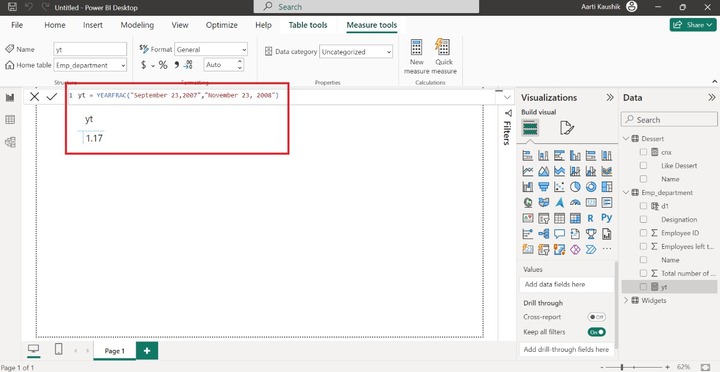Viewport: 720px width, 372px height.
Task: Choose the Scatter chart visual
Action: [x=559, y=187]
